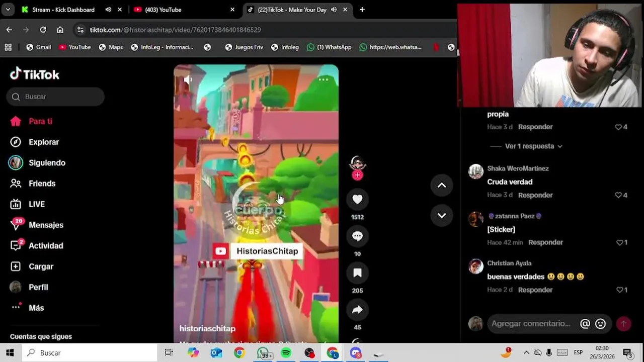The image size is (644, 362).
Task: Open Task View on the taskbar
Action: pos(169,353)
